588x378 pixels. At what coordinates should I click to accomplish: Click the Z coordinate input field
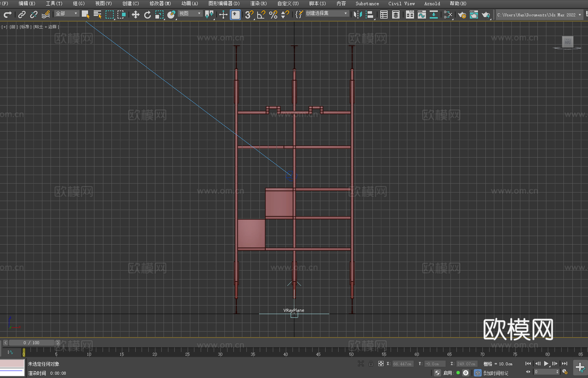coord(466,364)
